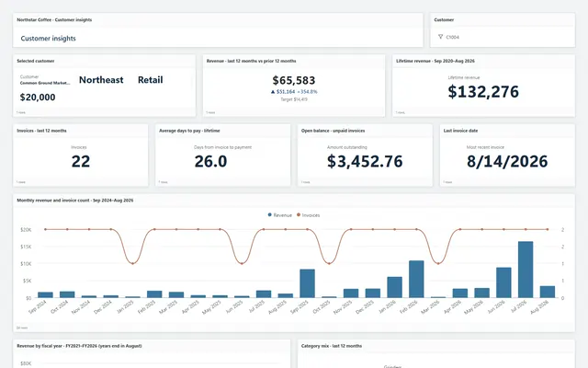Viewport: 588px width, 368px height.
Task: Click the Average days to pay - lifetime title
Action: click(x=189, y=131)
